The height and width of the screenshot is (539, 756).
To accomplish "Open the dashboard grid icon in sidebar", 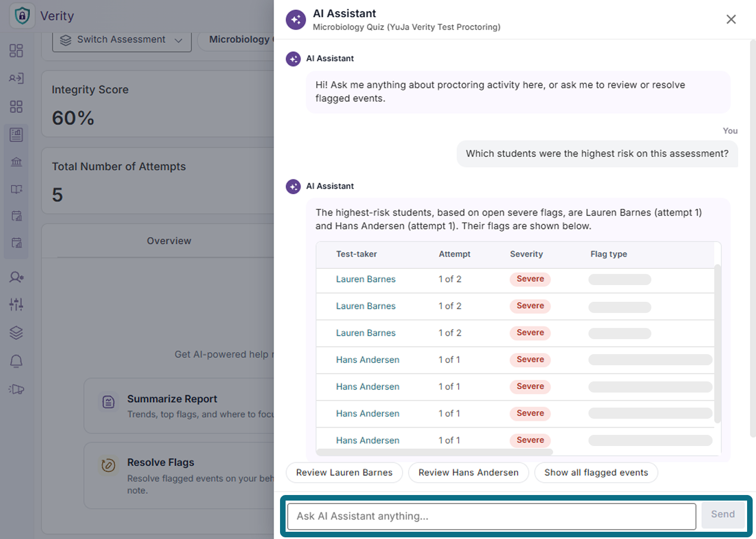I will (16, 51).
